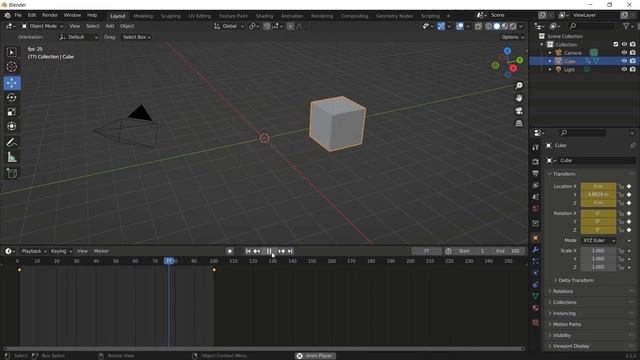The width and height of the screenshot is (640, 360).
Task: Open the Material properties tab icon
Action: tap(536, 308)
